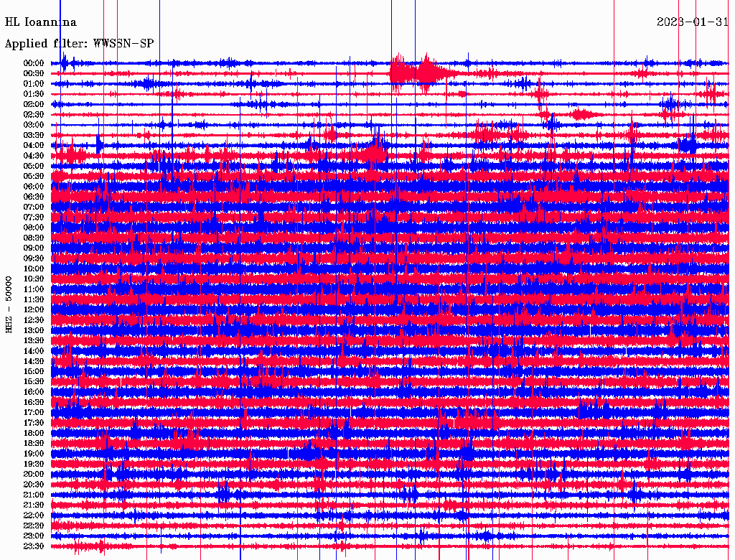Select the 00:30 time label

[34, 73]
